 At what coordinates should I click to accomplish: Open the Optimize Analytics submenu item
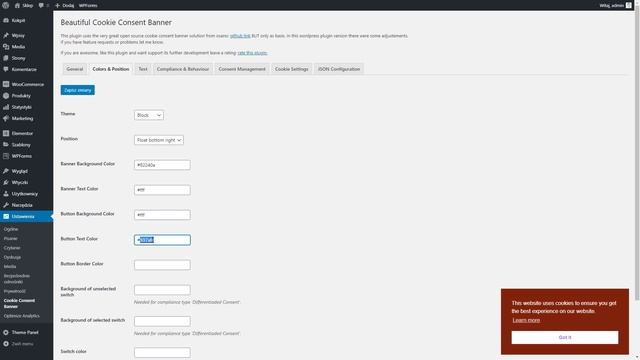[x=22, y=316]
